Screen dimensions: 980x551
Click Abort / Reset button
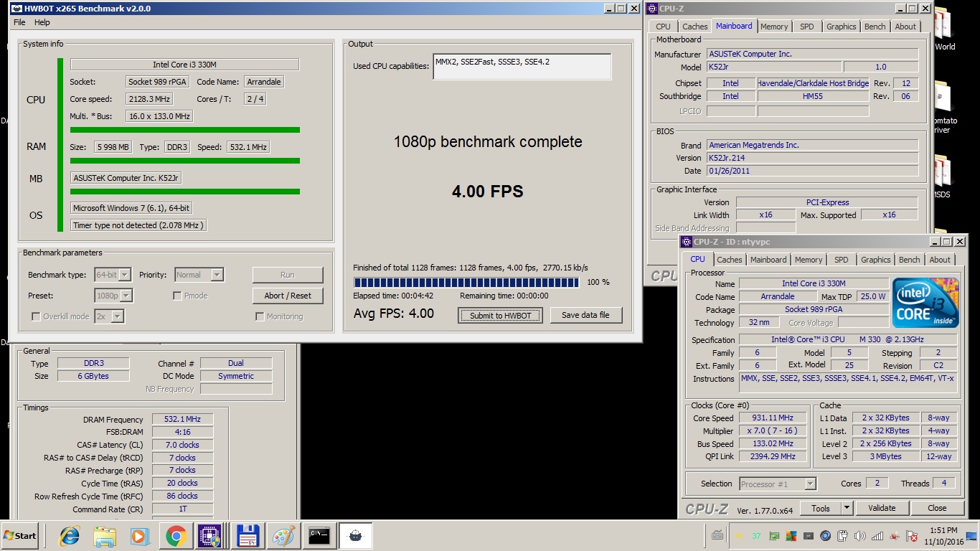point(288,296)
